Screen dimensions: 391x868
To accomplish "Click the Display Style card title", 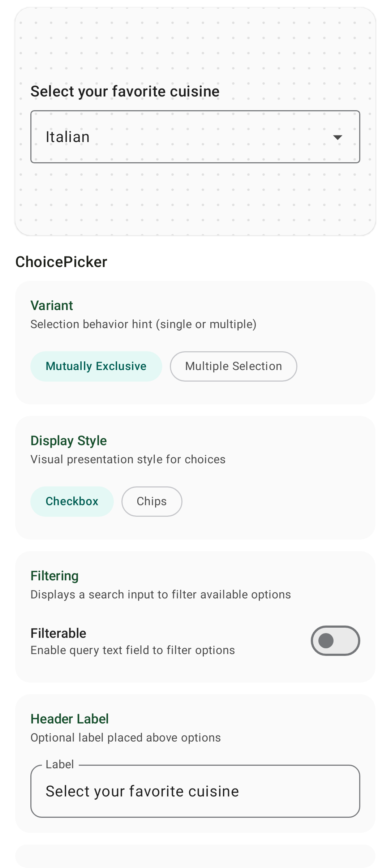I will tap(69, 441).
